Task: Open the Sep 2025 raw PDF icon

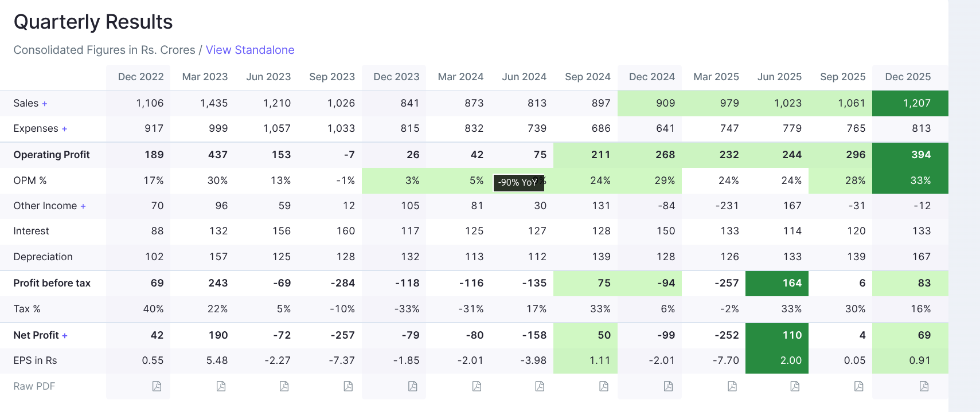Action: click(x=858, y=386)
